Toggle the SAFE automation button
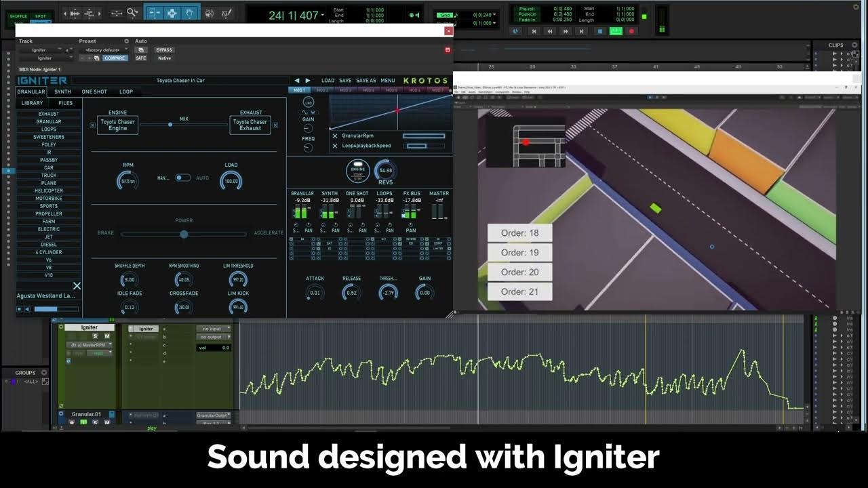The image size is (868, 488). tap(141, 58)
